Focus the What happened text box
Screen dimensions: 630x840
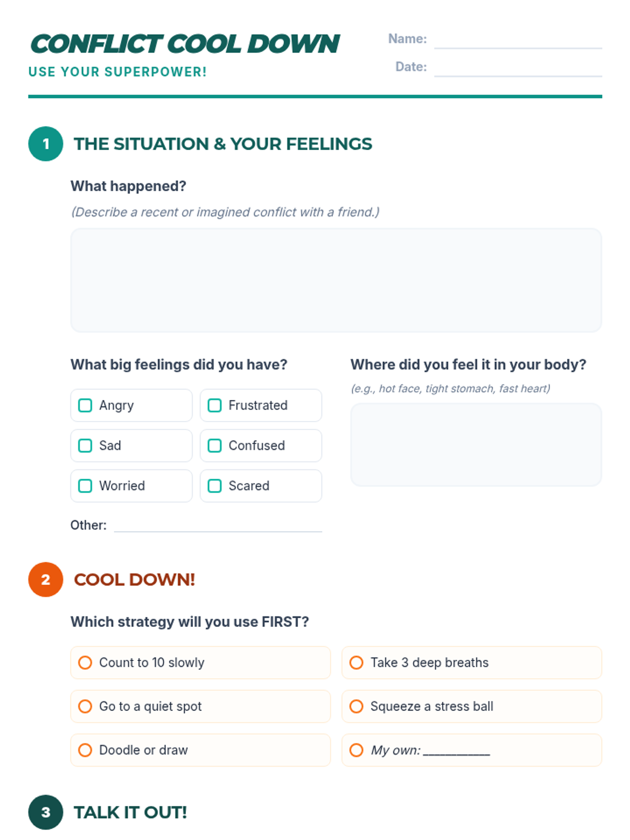point(336,280)
